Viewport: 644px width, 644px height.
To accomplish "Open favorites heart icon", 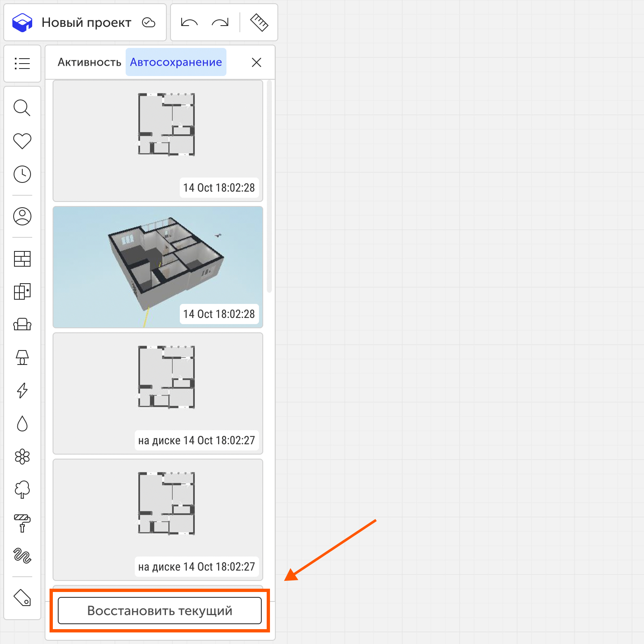I will (x=22, y=141).
